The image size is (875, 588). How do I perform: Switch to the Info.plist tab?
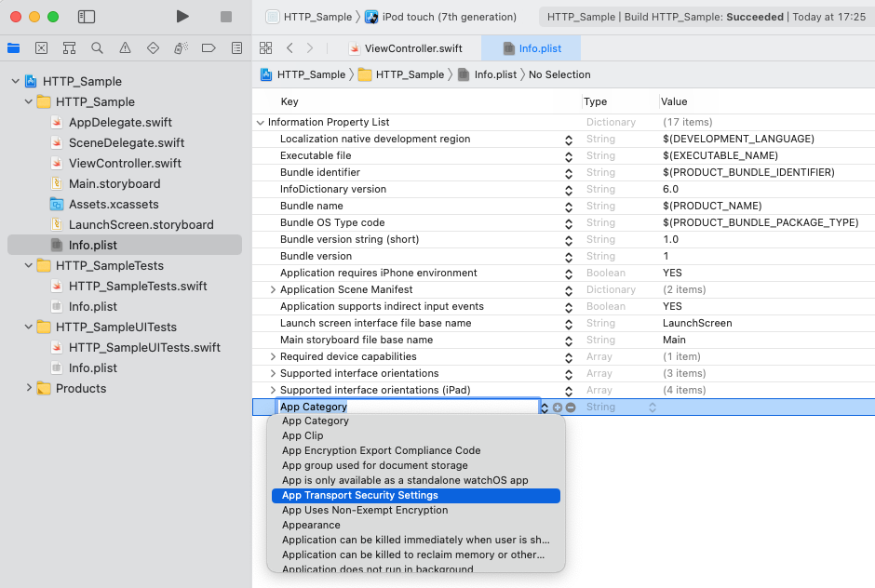tap(532, 48)
